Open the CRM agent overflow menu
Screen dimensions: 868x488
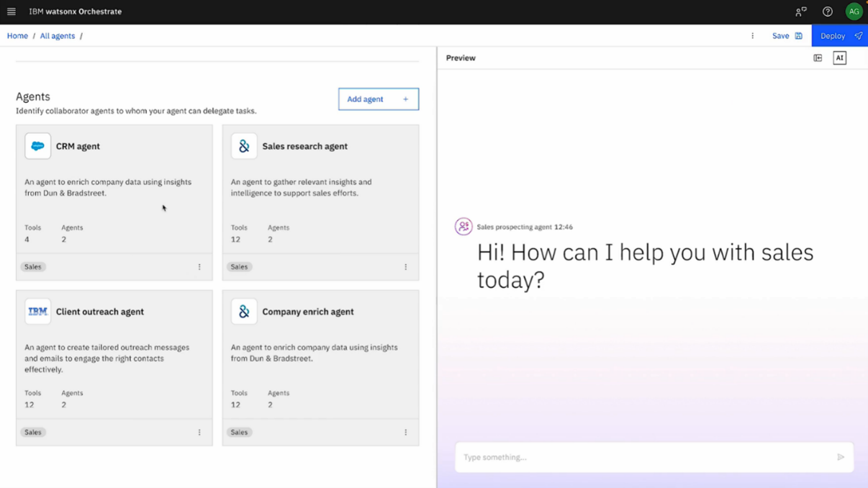(x=199, y=267)
